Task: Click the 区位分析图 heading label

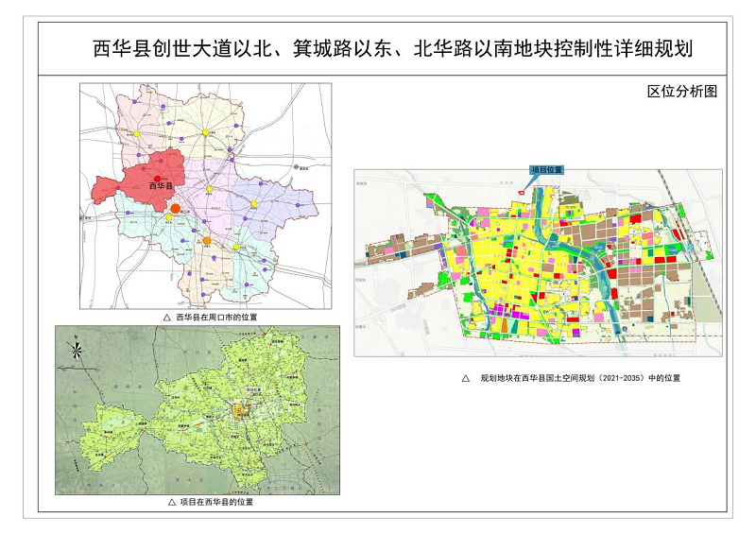Action: pos(682,92)
